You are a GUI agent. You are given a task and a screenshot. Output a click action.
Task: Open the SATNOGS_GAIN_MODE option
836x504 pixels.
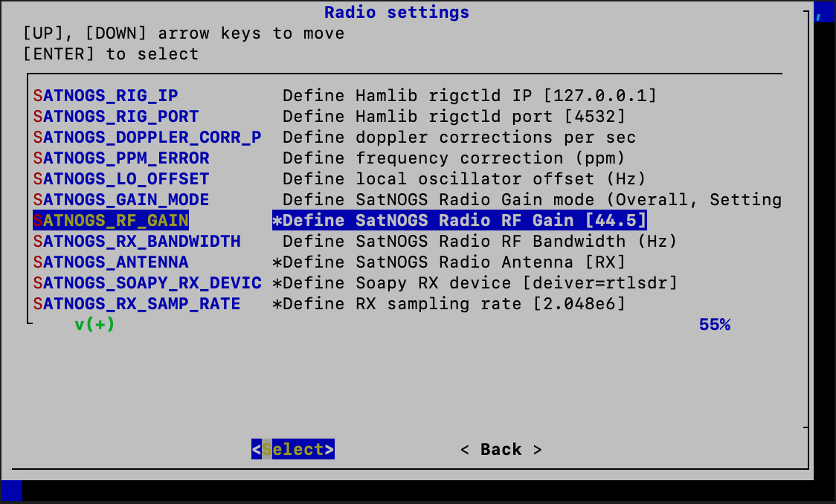121,199
